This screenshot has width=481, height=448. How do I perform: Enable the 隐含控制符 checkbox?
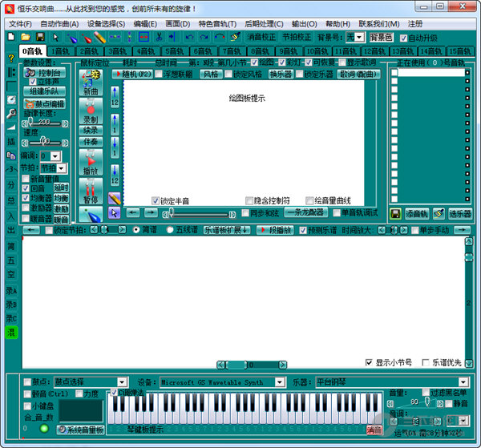coord(249,200)
